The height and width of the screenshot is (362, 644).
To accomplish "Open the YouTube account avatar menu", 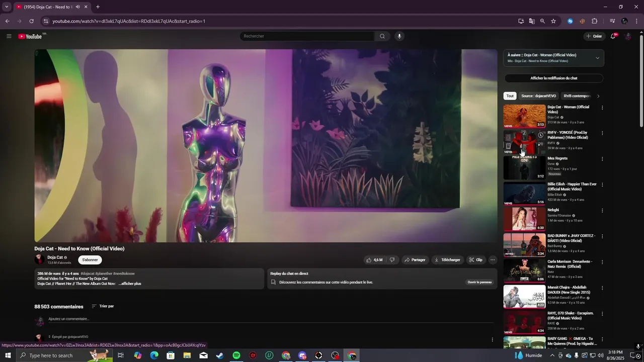I will pos(628,36).
